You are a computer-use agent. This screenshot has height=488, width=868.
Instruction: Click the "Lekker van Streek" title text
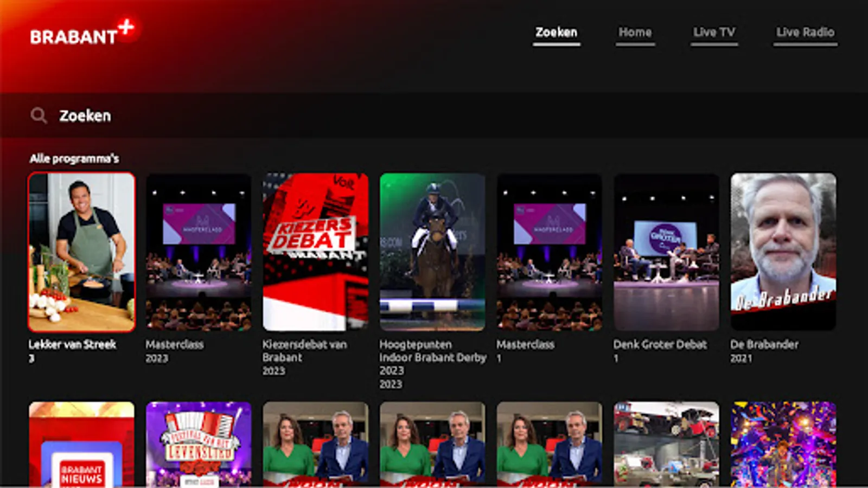[72, 344]
